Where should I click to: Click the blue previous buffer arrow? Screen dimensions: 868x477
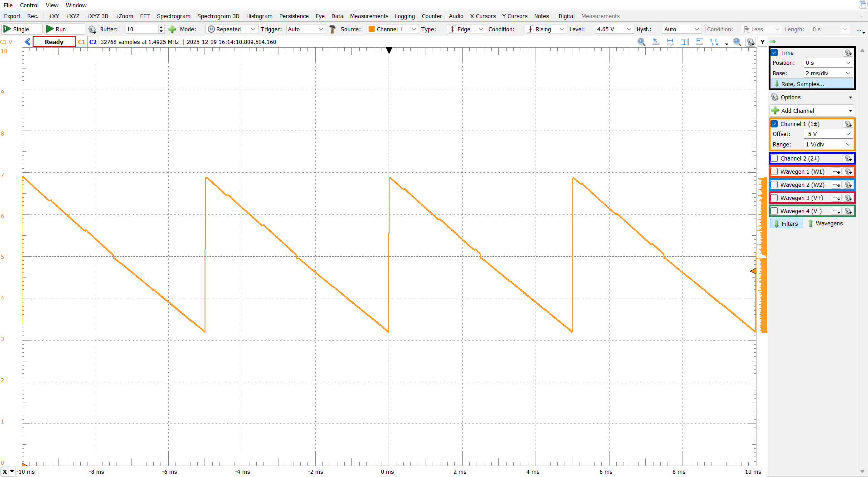click(x=28, y=42)
